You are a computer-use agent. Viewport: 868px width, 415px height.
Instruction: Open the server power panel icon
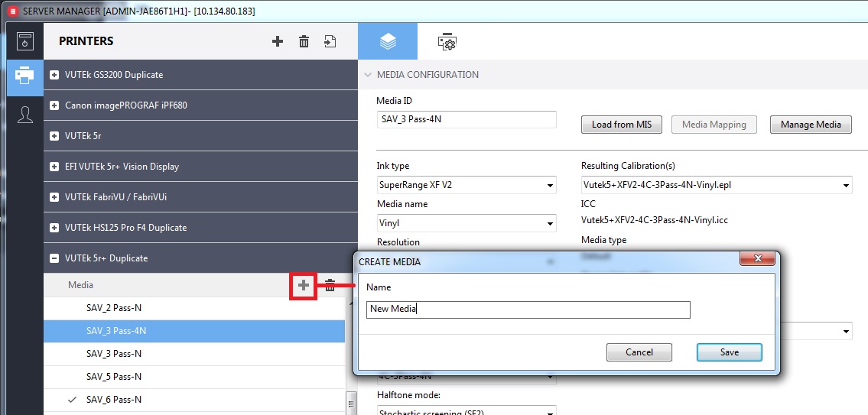(x=25, y=41)
